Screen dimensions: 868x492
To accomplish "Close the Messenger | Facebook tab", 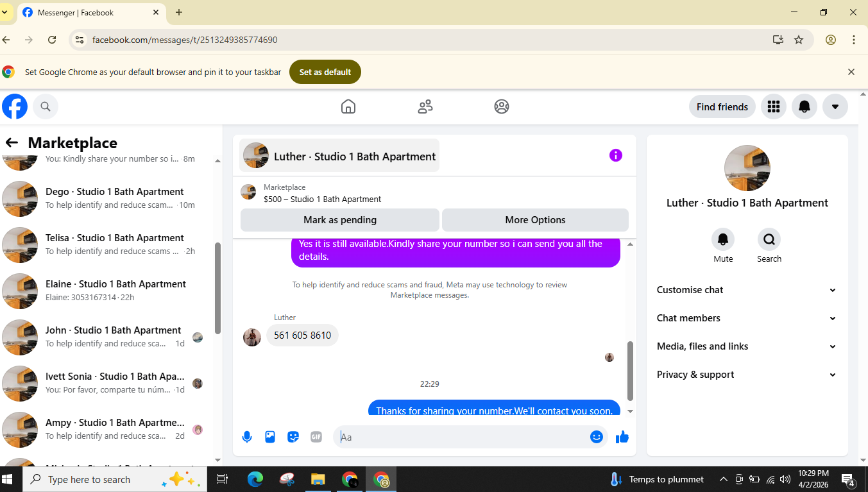I will (x=157, y=12).
